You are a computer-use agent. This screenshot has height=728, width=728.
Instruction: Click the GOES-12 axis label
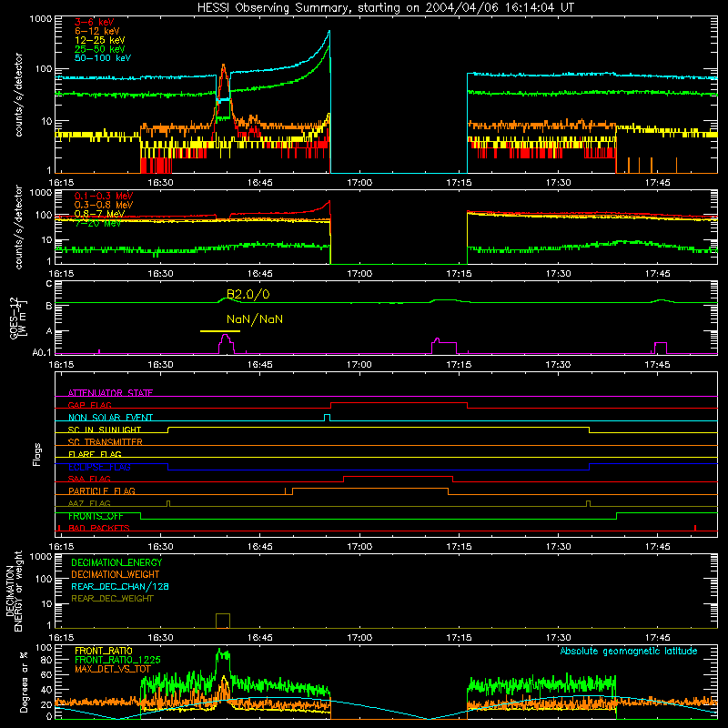pos(17,318)
